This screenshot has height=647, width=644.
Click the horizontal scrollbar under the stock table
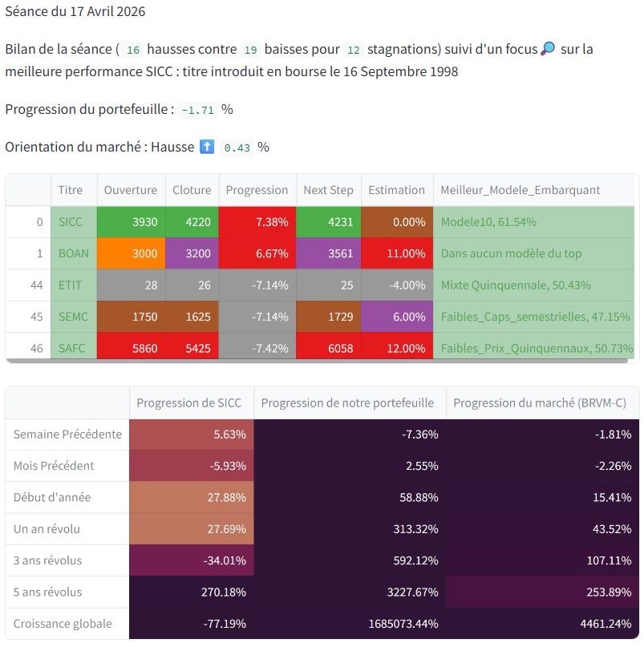click(317, 361)
